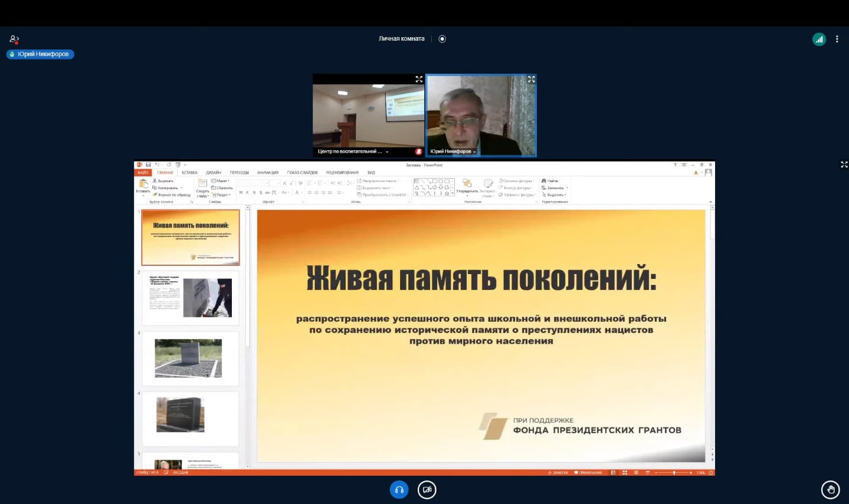Expand the Центр по воспитательной video tile

click(419, 79)
